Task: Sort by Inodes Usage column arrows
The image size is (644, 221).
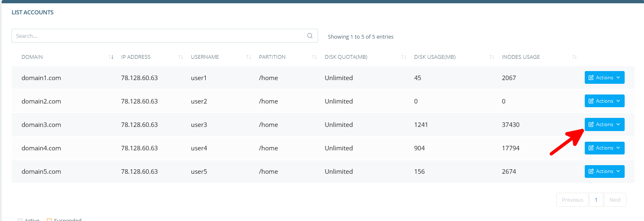Action: point(574,57)
